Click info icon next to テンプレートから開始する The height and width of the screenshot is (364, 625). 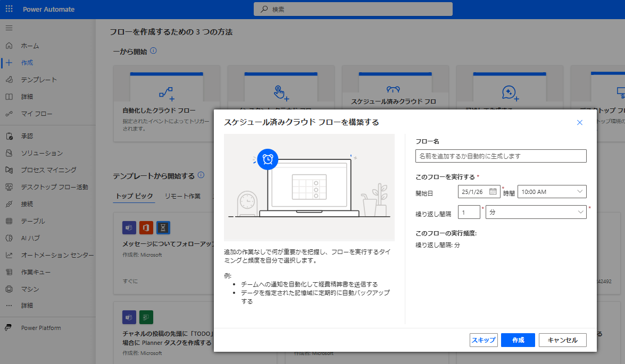tap(201, 175)
